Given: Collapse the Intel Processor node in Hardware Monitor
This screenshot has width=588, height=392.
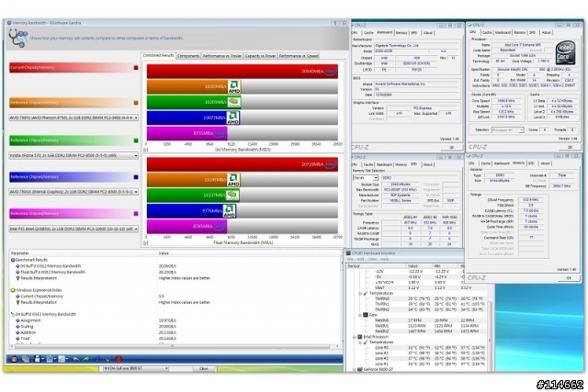Looking at the screenshot, I should (x=354, y=337).
